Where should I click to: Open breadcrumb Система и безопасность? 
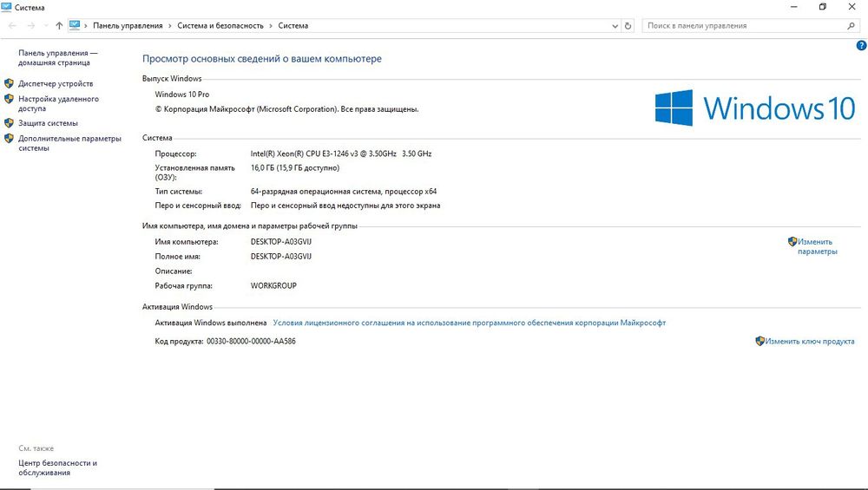pos(220,25)
